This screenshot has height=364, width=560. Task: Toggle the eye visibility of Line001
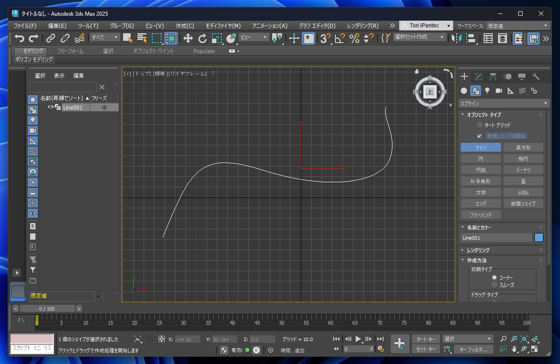click(x=50, y=107)
